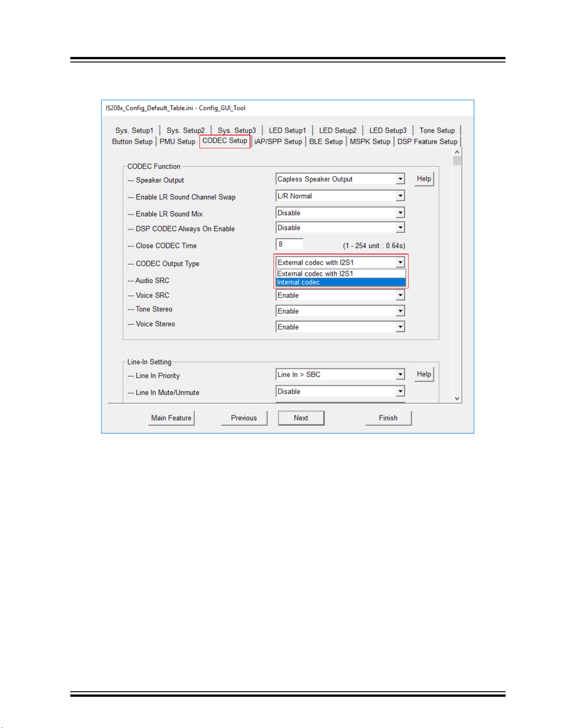This screenshot has height=728, width=563.
Task: Open Help for Line-In Setting
Action: pyautogui.click(x=424, y=374)
